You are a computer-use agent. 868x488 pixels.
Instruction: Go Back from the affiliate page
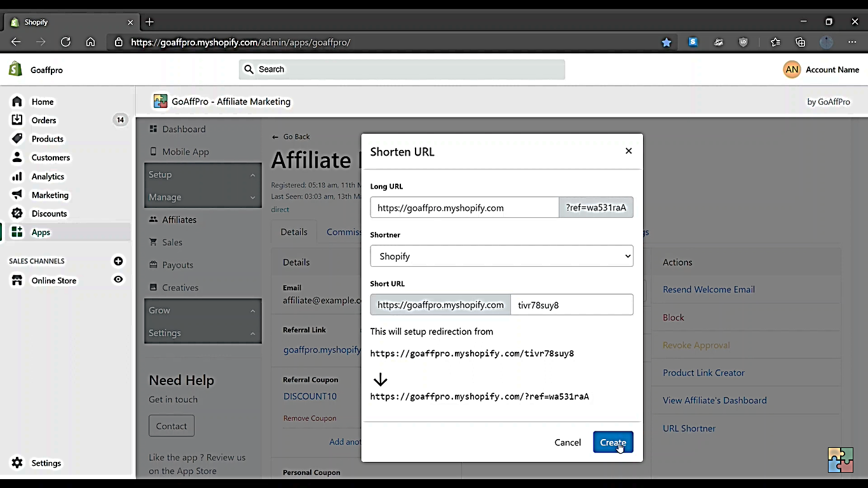(291, 137)
